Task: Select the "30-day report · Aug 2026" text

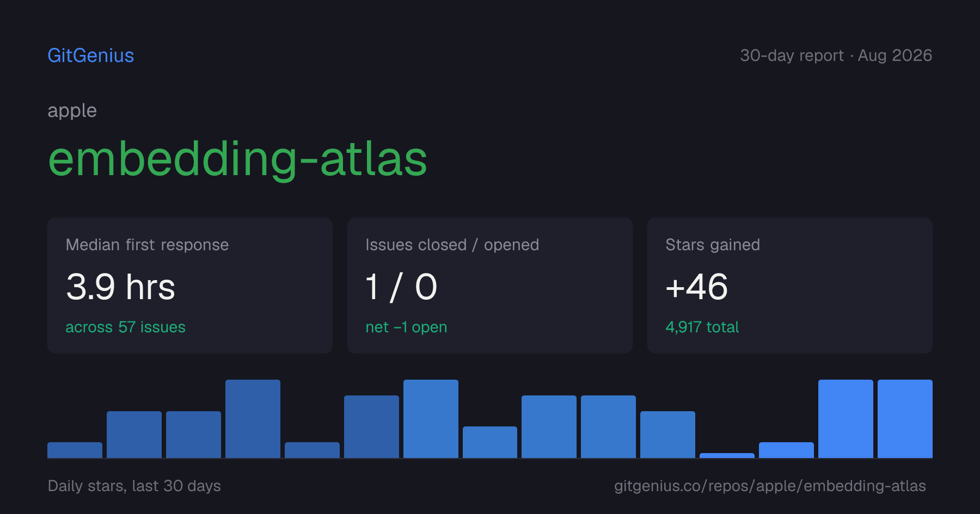Action: 836,55
